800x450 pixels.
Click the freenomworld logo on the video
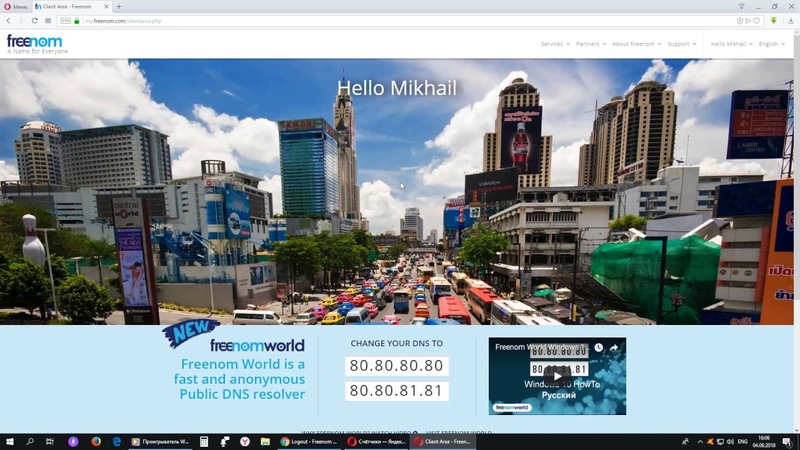tap(512, 407)
